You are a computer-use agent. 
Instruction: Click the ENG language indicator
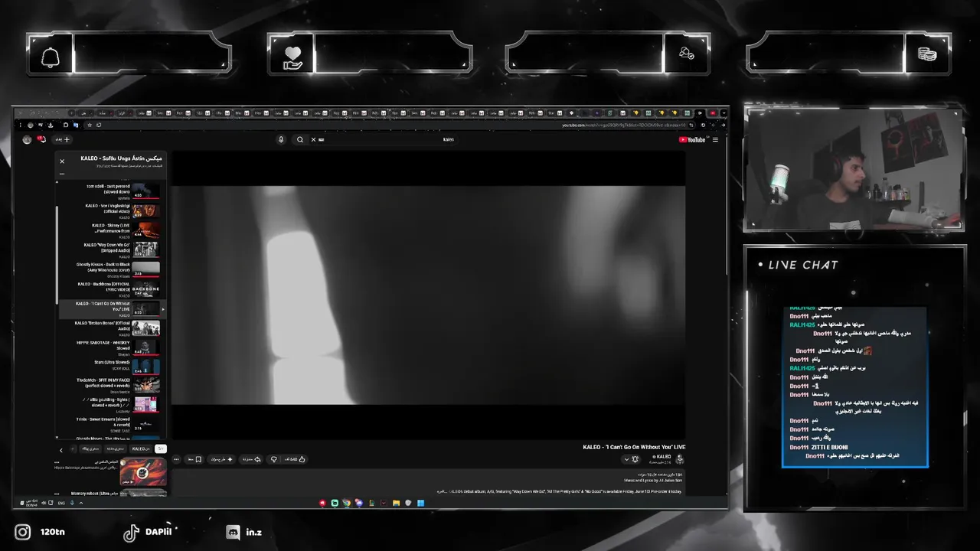pyautogui.click(x=61, y=503)
